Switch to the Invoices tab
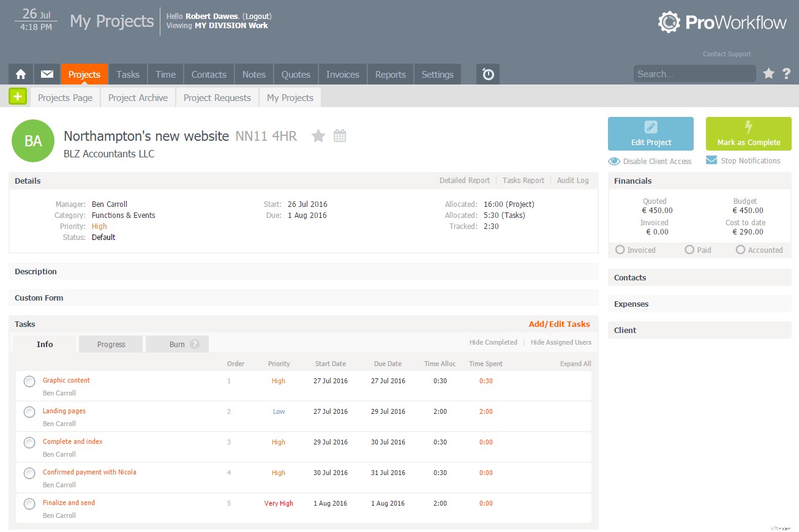This screenshot has height=532, width=799. pyautogui.click(x=342, y=74)
